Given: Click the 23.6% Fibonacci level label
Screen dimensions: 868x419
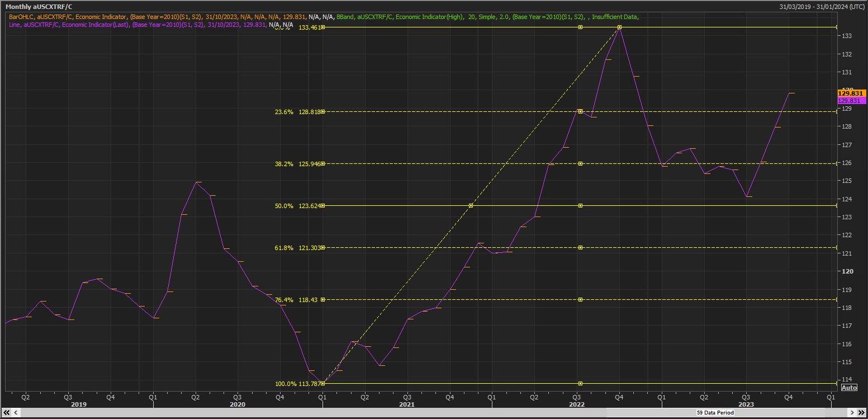Looking at the screenshot, I should click(284, 112).
